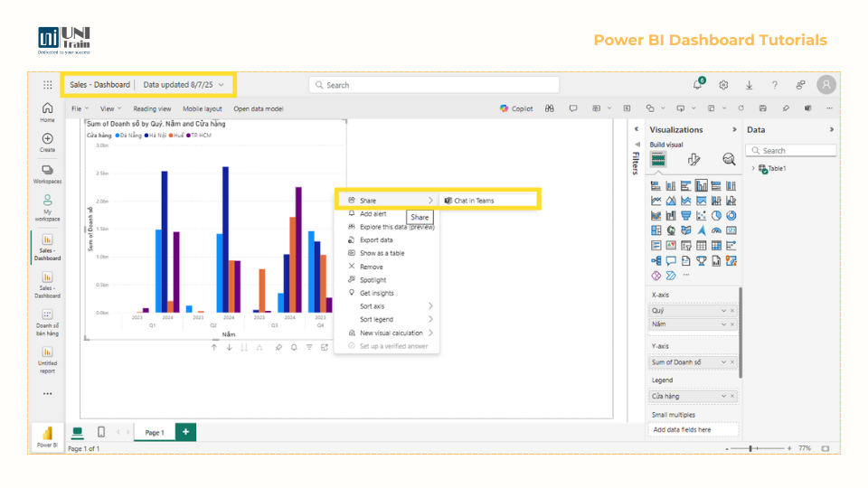868x488 pixels.
Task: Click Chat in Teams toolbar icon
Action: coord(807,108)
